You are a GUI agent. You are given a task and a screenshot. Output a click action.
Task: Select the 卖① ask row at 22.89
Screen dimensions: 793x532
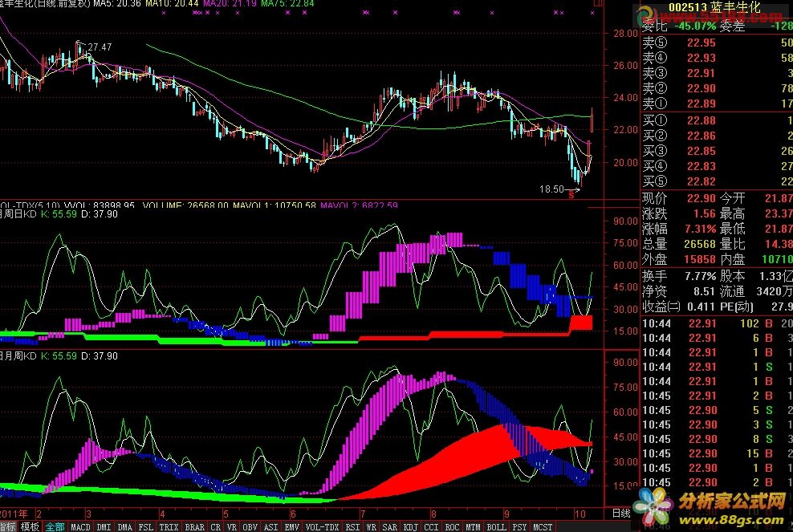pyautogui.click(x=717, y=104)
